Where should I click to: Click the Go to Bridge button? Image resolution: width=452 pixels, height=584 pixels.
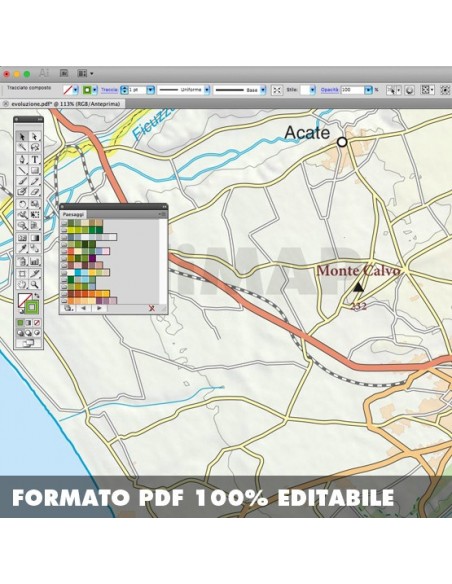point(64,73)
